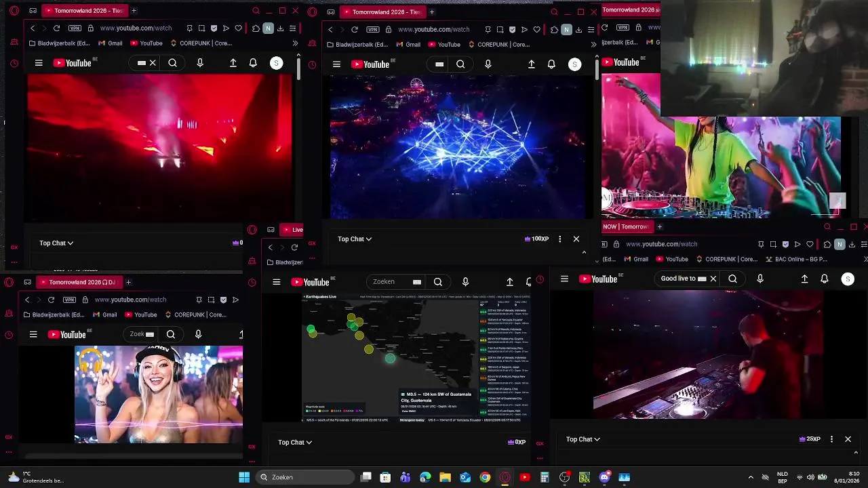Expand Top Chat dropdown in bottom-right window
This screenshot has width=868, height=488.
pyautogui.click(x=583, y=439)
